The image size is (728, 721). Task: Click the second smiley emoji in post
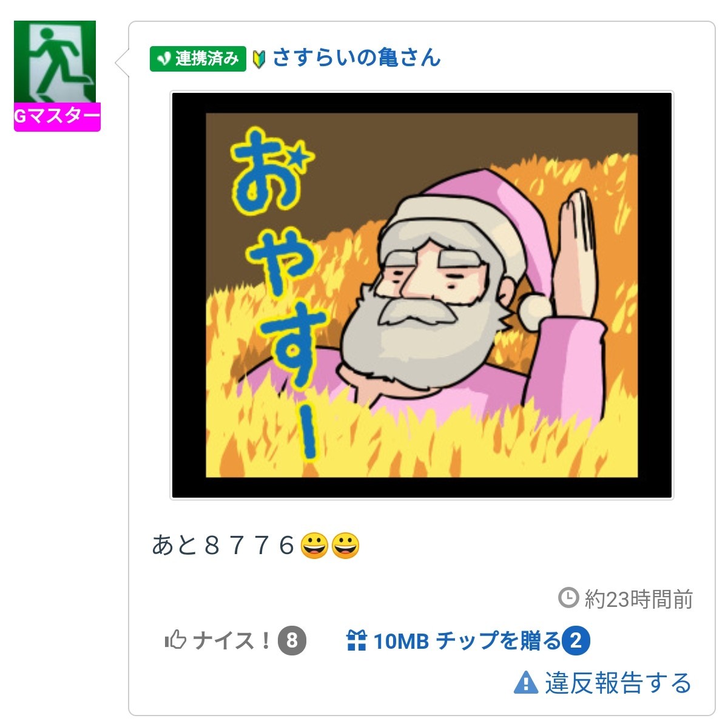(x=345, y=545)
